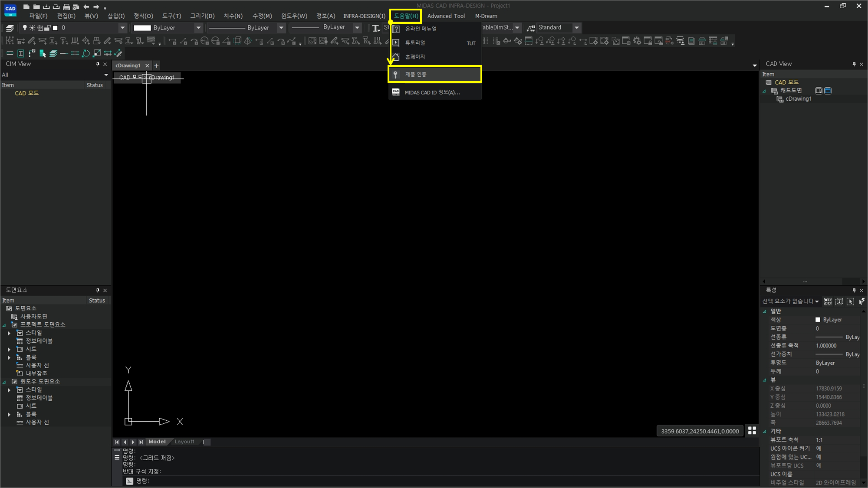
Task: Click the dimension style icon beside Standard
Action: tap(531, 28)
